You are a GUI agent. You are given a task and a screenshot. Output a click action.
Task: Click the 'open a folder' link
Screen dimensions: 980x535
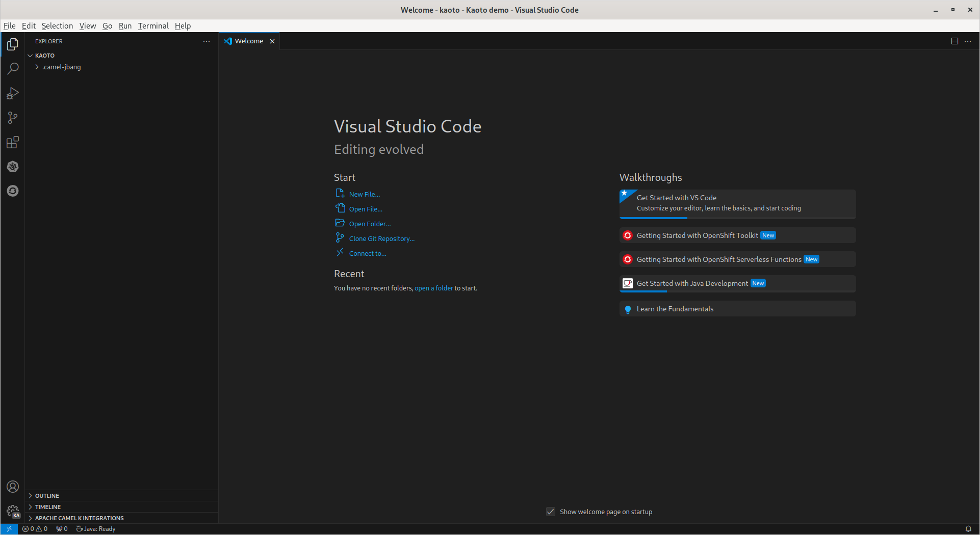[433, 288]
